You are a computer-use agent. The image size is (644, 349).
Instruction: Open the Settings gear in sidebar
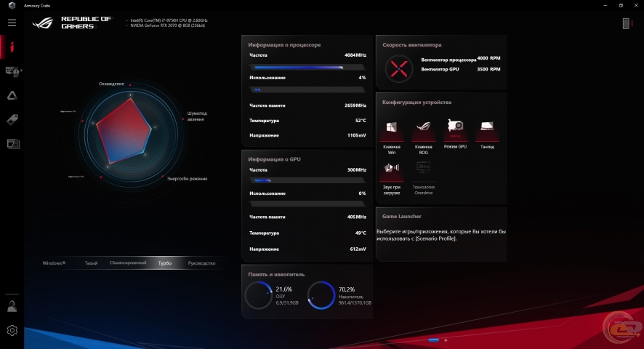[12, 330]
